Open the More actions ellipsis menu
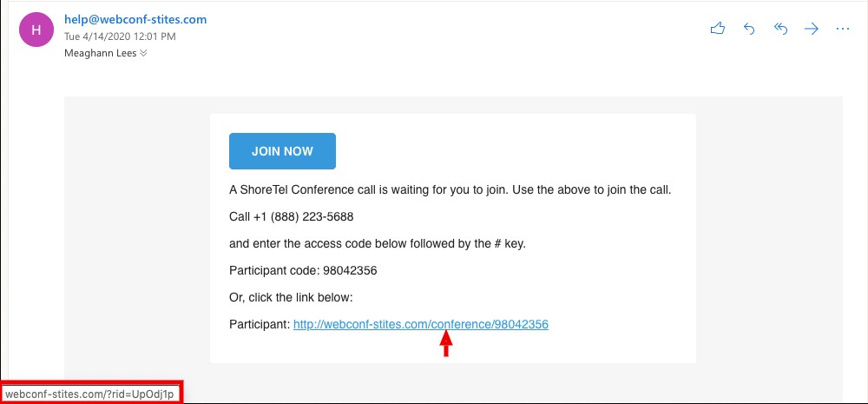Image resolution: width=868 pixels, height=404 pixels. point(842,29)
